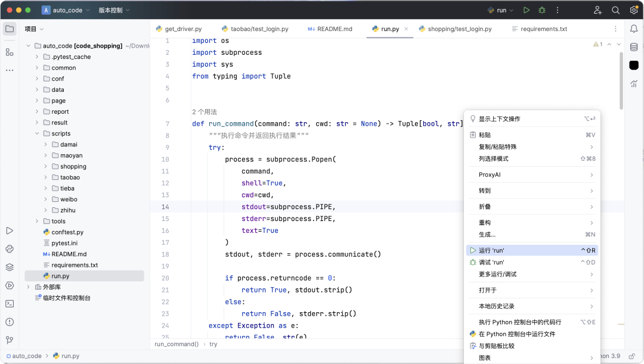Show more tool windows ellipsis

coord(10,70)
